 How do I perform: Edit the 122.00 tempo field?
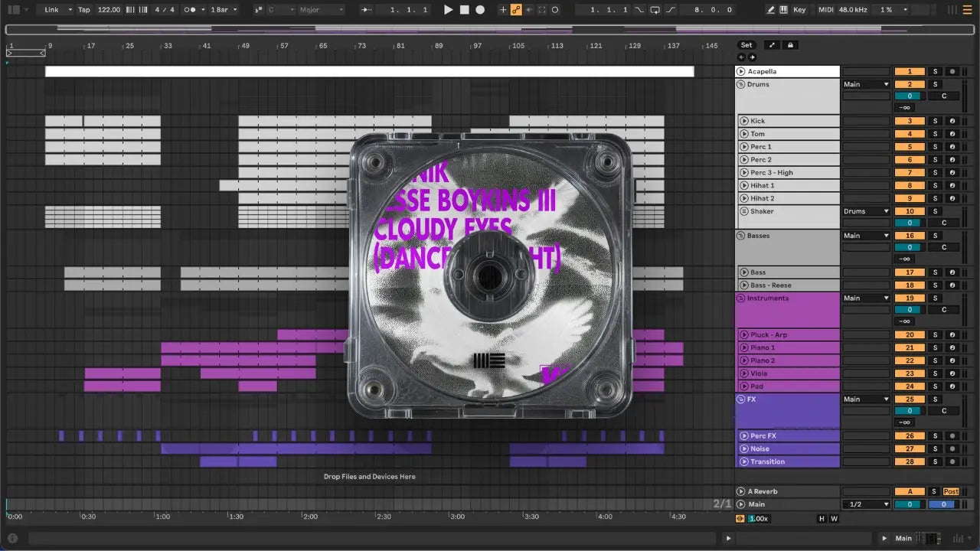[109, 10]
